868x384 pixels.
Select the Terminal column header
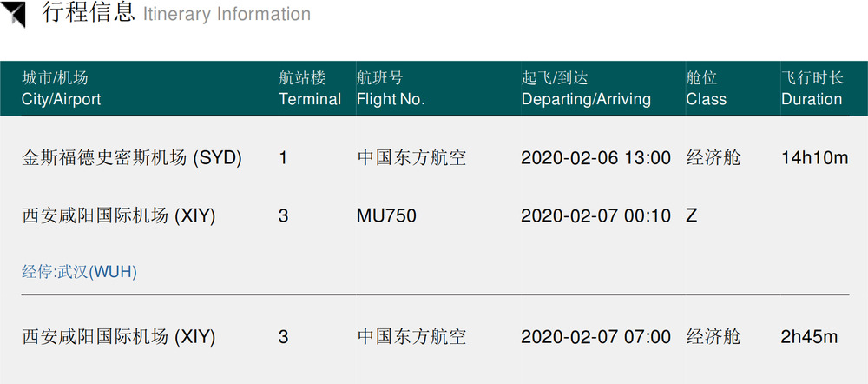(310, 89)
